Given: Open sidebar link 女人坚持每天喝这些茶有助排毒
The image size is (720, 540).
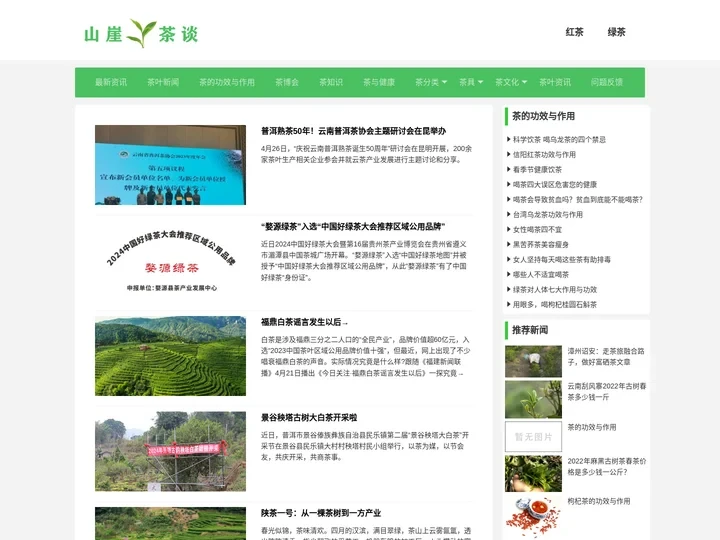Looking at the screenshot, I should [562, 259].
